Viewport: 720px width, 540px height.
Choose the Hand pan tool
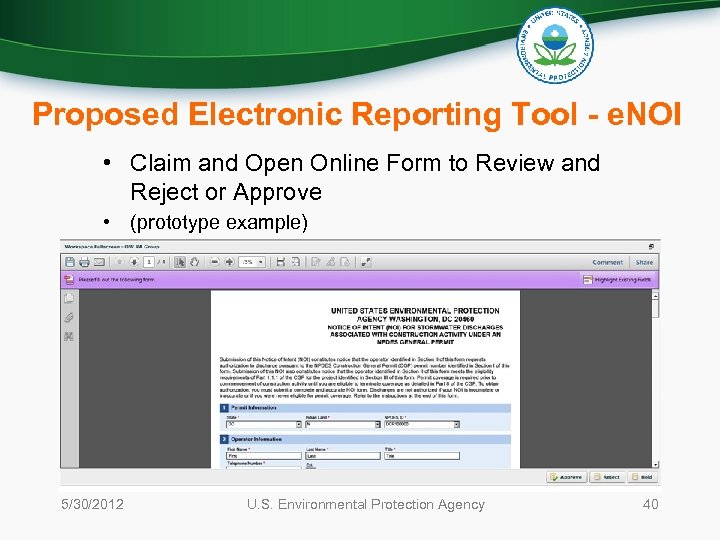194,262
